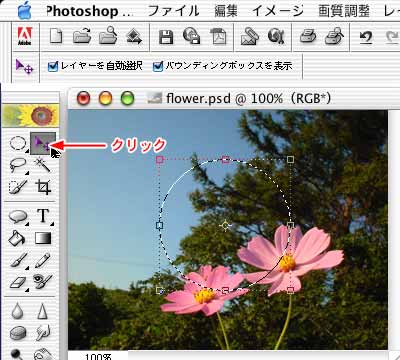Select the Paint Bucket tool
This screenshot has height=360, width=400.
tap(17, 238)
